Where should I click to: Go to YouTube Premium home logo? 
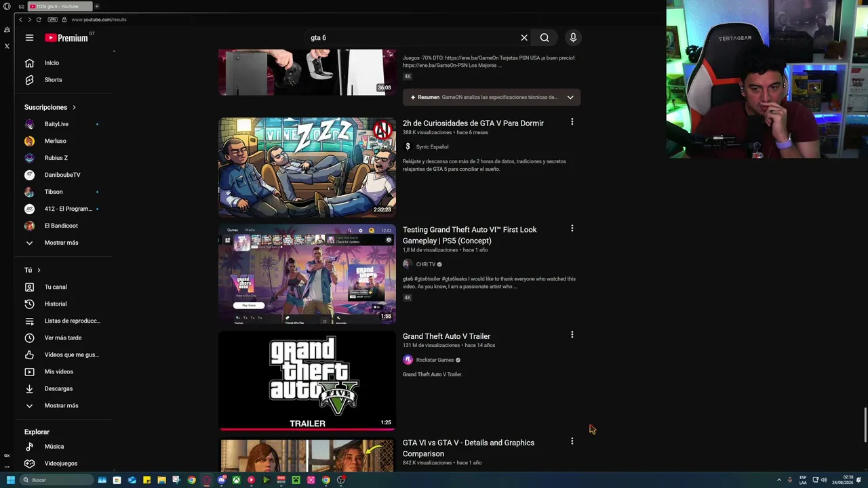click(66, 38)
